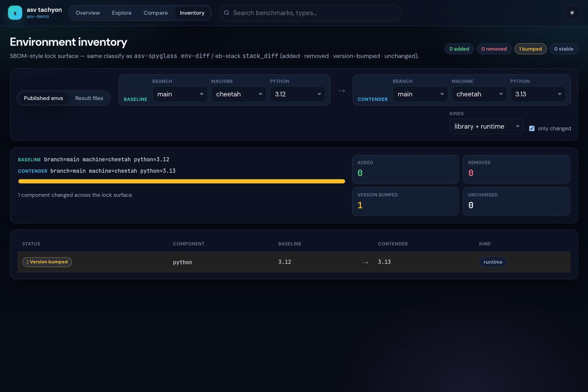This screenshot has height=392, width=588.
Task: Open the contender Python 3.13 dropdown
Action: click(x=538, y=94)
